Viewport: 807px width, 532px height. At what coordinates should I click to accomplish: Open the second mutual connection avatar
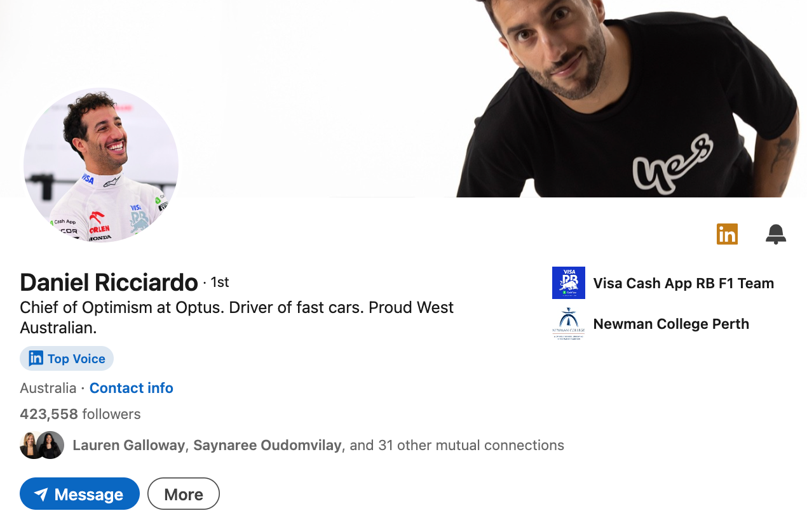pos(50,445)
